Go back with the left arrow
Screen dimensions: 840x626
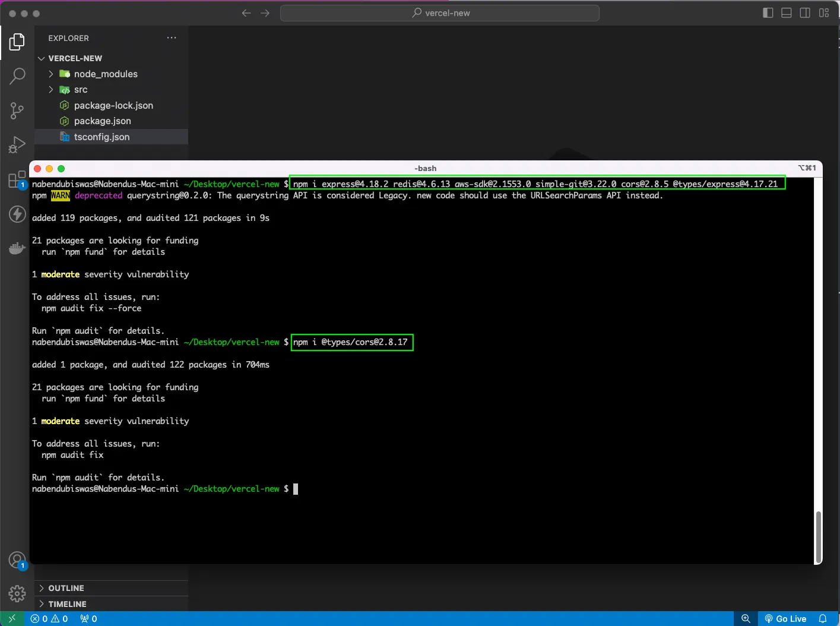246,13
